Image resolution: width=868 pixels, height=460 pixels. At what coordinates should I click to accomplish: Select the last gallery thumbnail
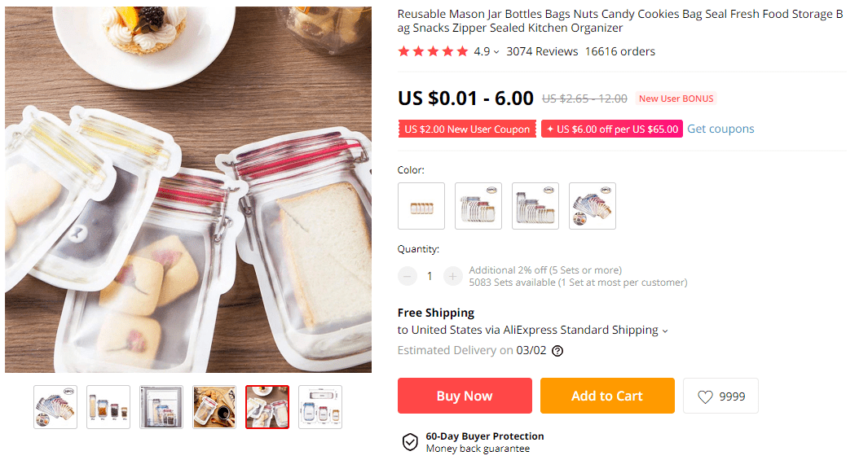(320, 407)
